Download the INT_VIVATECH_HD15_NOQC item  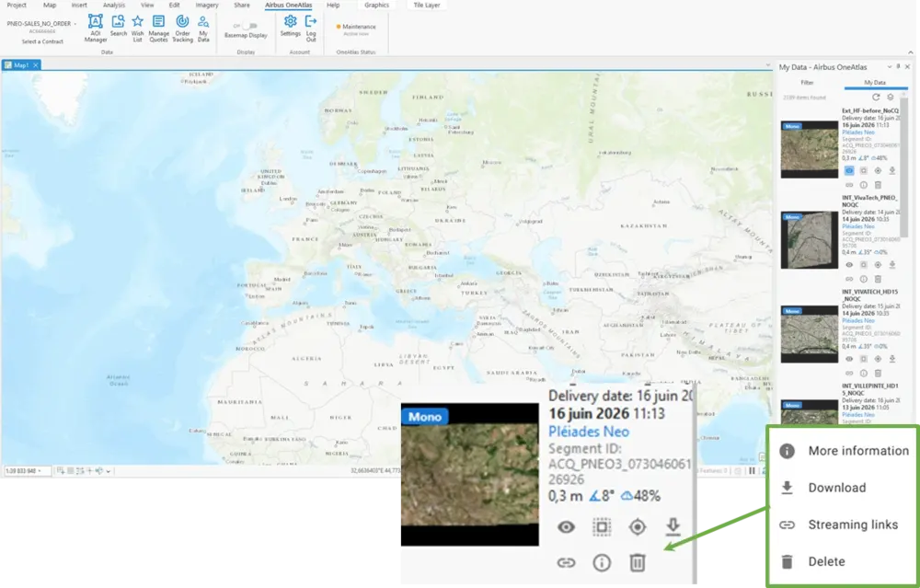coord(891,359)
